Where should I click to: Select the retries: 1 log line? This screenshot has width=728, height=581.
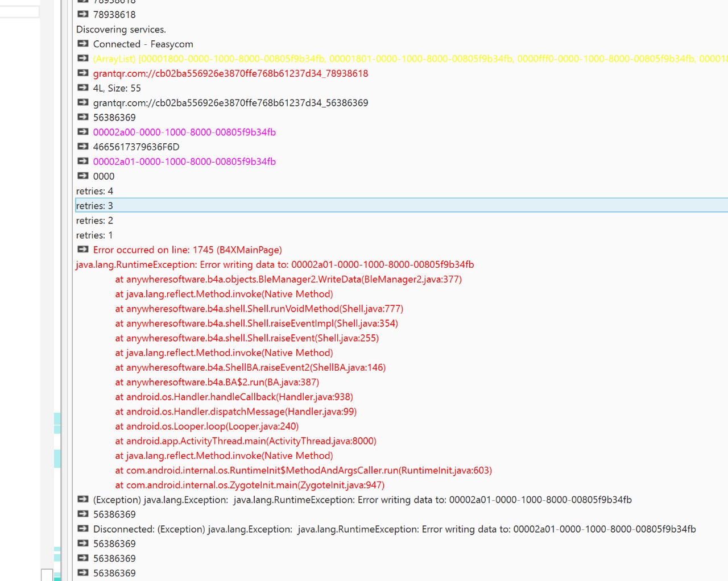click(x=95, y=235)
